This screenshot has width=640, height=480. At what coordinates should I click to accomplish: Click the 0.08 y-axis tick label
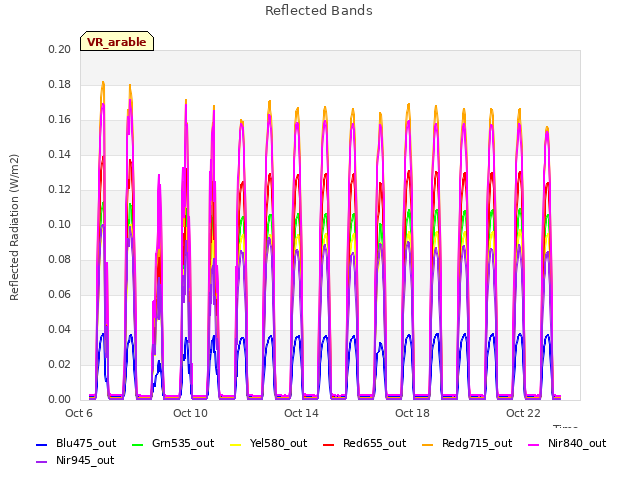coord(60,260)
